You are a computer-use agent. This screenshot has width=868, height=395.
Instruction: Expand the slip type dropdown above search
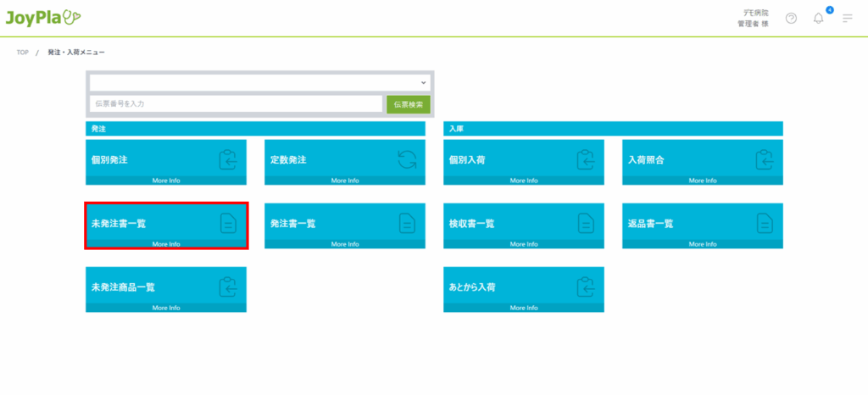click(x=259, y=82)
